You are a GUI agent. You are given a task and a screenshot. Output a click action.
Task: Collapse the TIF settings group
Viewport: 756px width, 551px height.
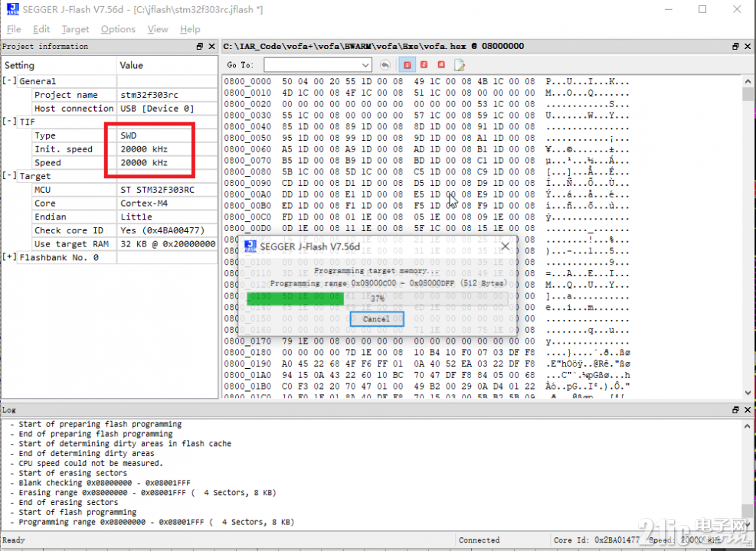pos(10,122)
